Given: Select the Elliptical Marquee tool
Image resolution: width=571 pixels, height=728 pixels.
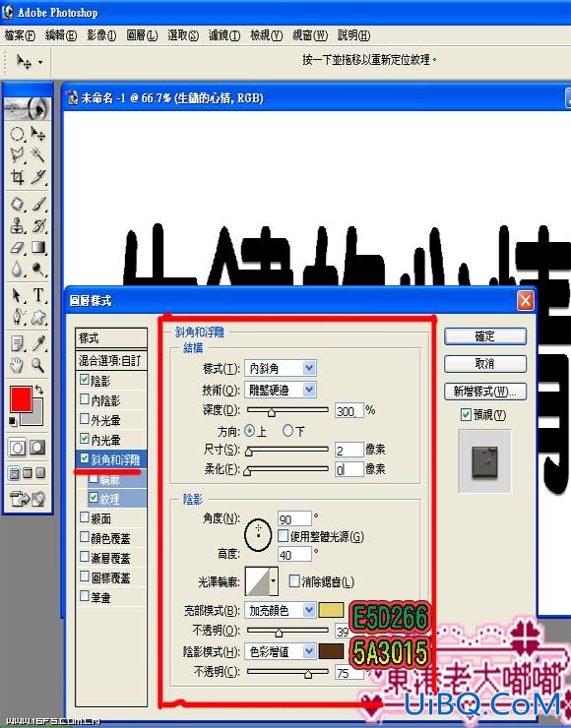Looking at the screenshot, I should (17, 135).
